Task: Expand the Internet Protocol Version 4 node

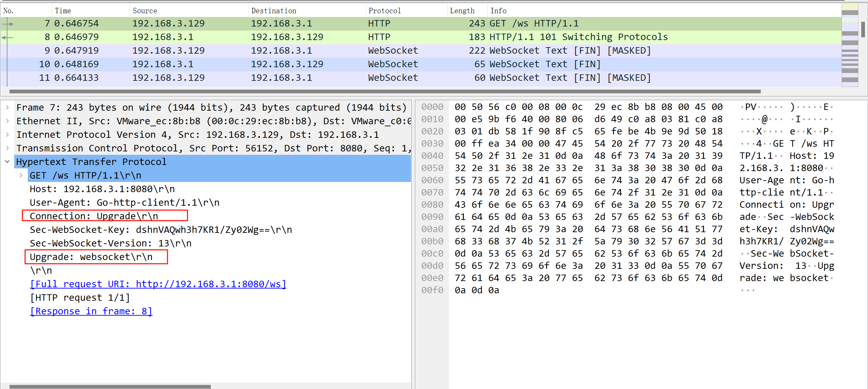Action: (7, 135)
